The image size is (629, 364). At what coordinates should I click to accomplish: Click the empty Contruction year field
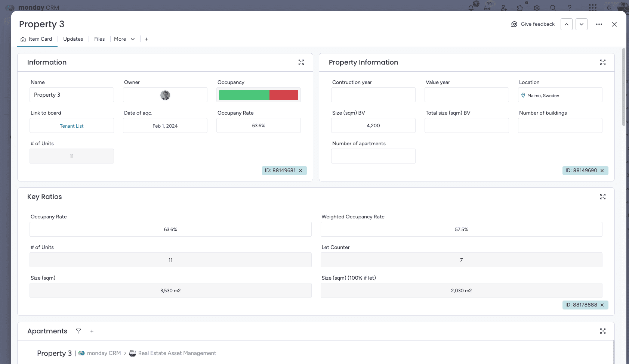[373, 95]
